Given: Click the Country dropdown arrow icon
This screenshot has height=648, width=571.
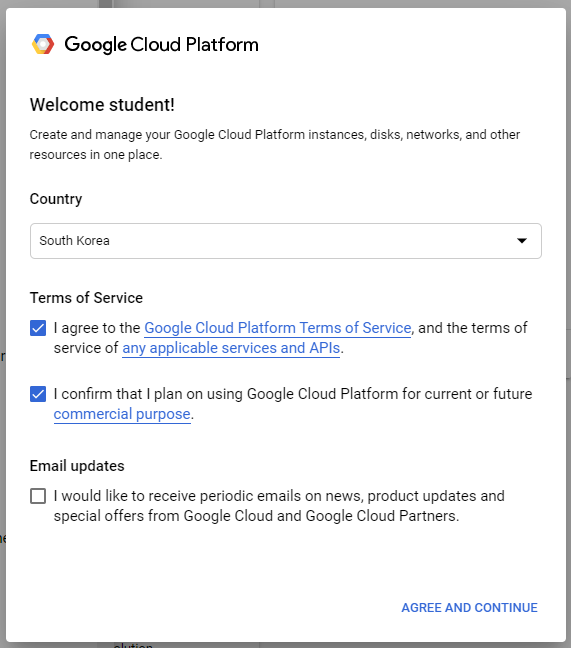Looking at the screenshot, I should (x=522, y=241).
